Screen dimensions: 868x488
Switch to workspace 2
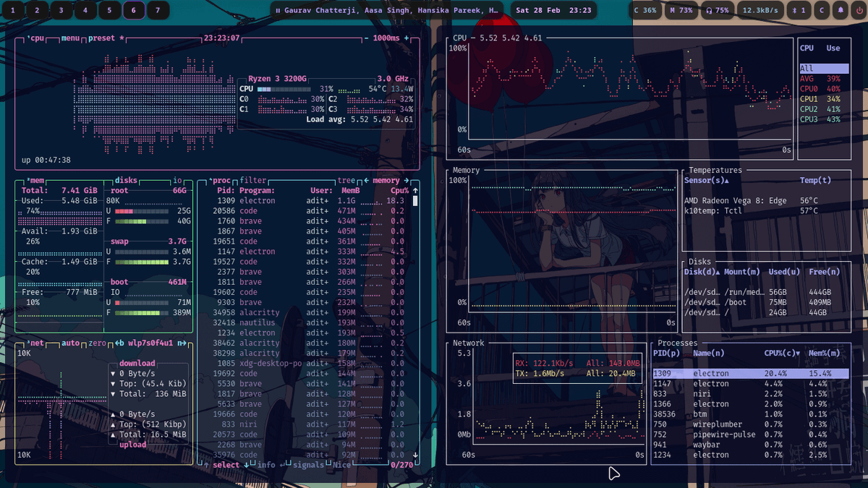pyautogui.click(x=37, y=10)
